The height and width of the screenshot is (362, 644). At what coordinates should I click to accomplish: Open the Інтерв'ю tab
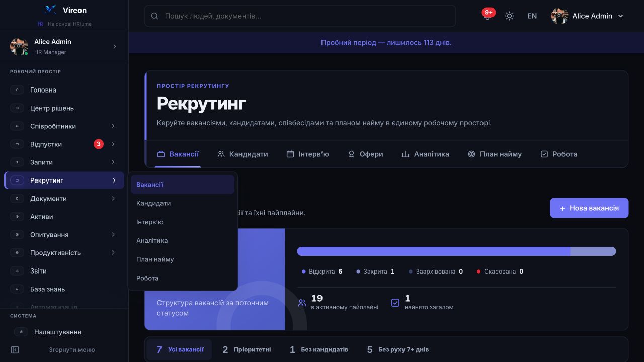[x=307, y=154]
